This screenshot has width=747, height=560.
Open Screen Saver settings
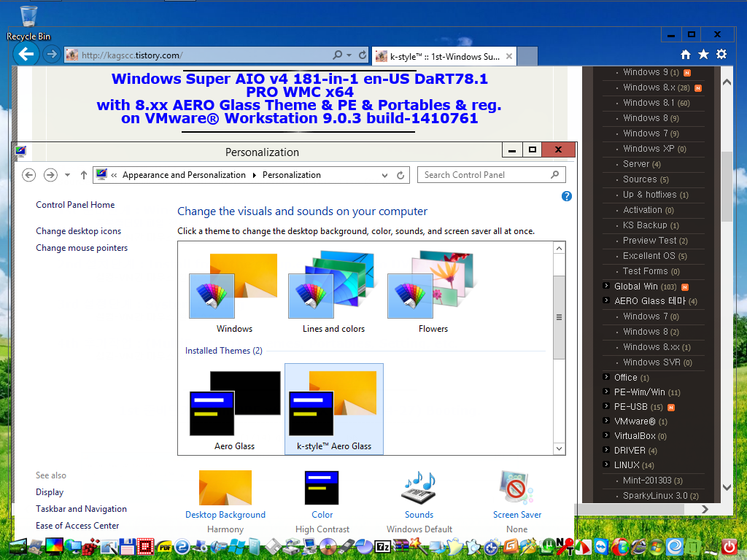click(517, 515)
